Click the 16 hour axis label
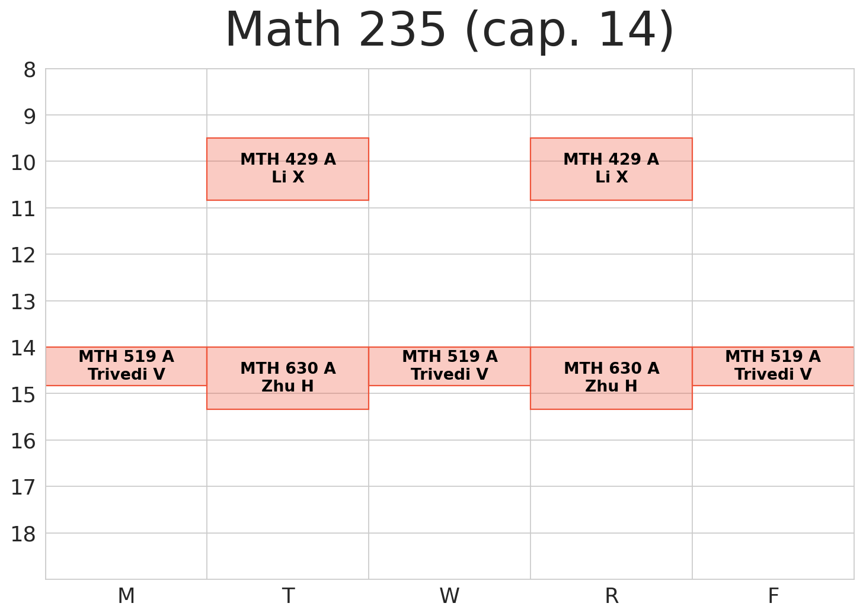The height and width of the screenshot is (616, 863). pos(24,441)
